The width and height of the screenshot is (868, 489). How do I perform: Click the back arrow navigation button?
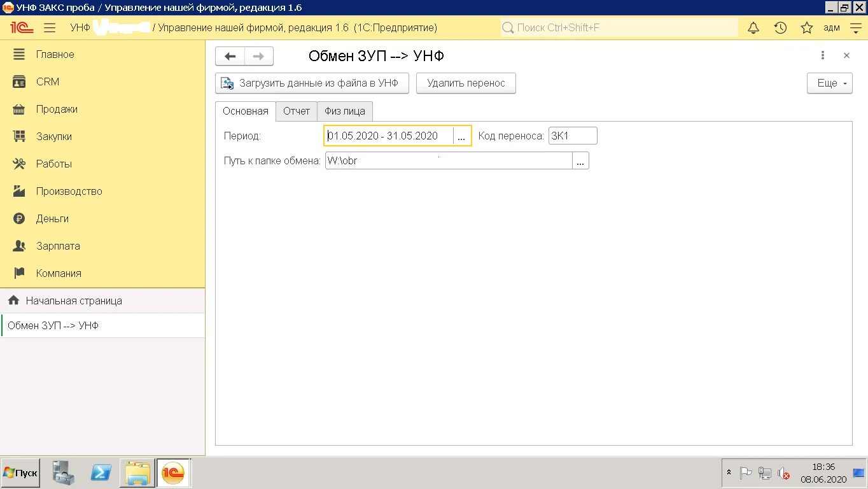pos(230,56)
